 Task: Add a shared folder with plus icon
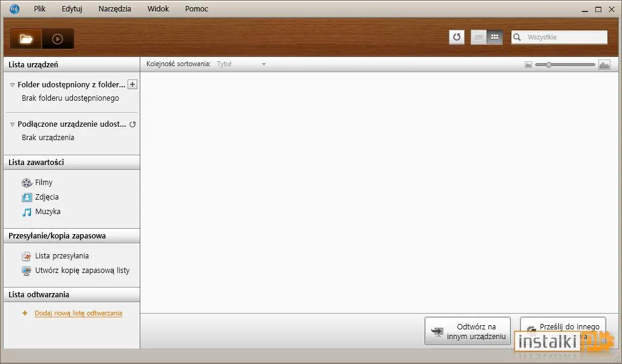pyautogui.click(x=132, y=84)
